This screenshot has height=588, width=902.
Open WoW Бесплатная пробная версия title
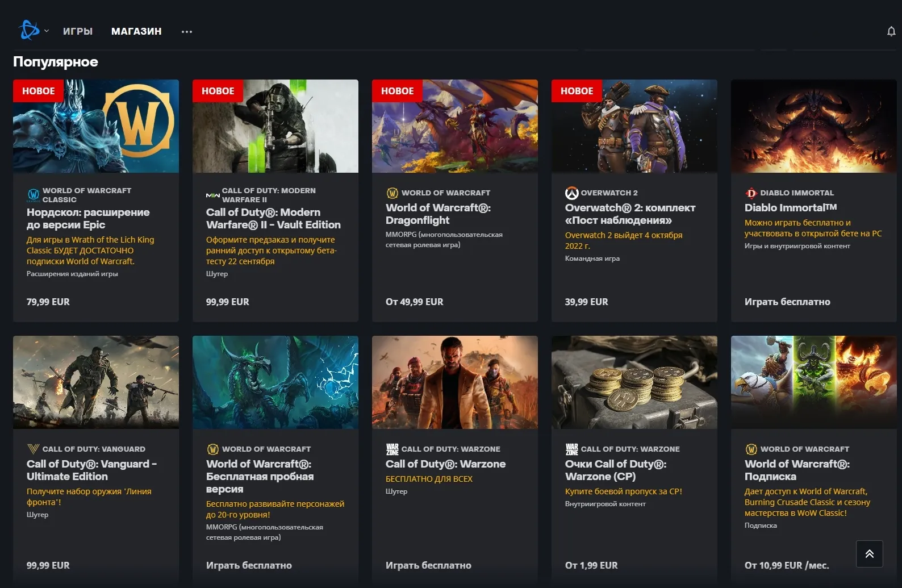click(260, 477)
